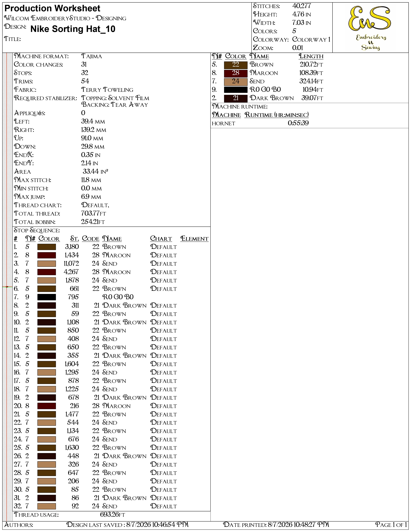
Task: Click the "Stop Sequence:" heading
Action: coord(37,230)
